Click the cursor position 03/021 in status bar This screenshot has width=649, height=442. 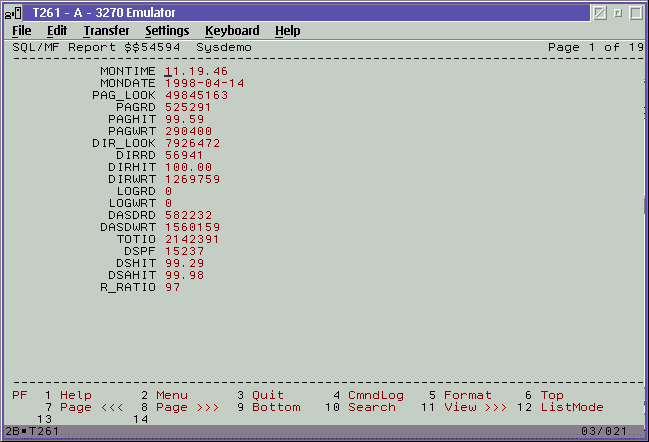click(604, 431)
